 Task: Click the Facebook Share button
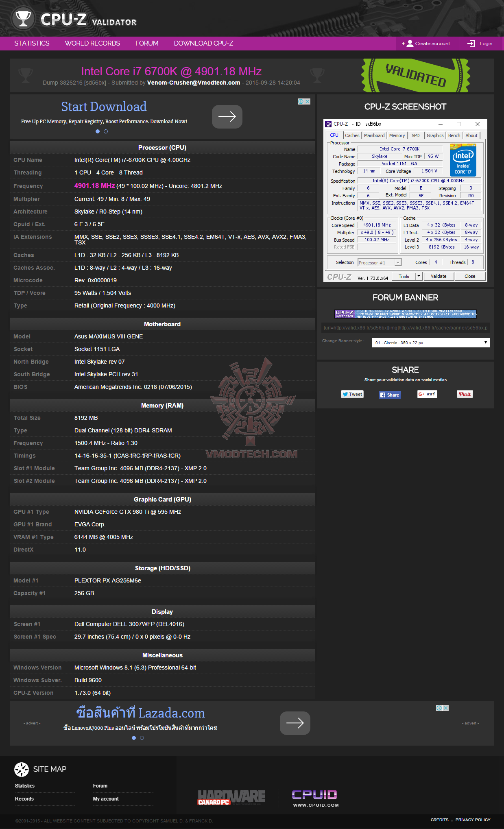coord(390,395)
